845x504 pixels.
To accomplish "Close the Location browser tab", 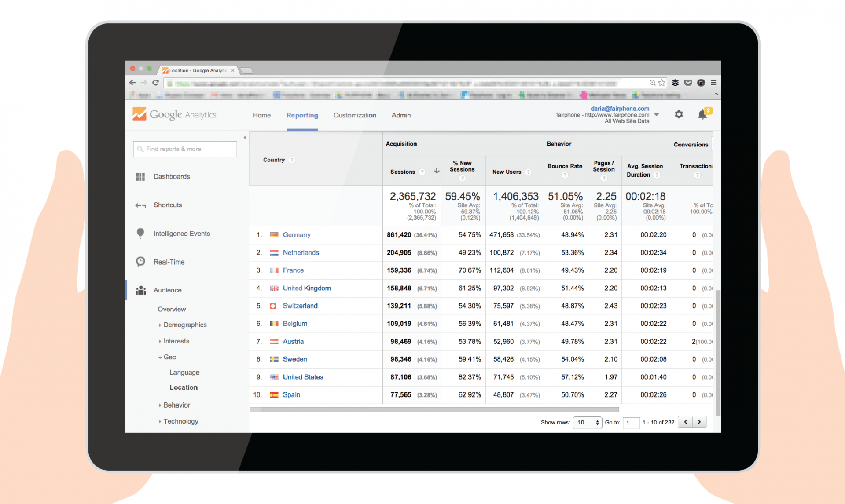I will 233,70.
